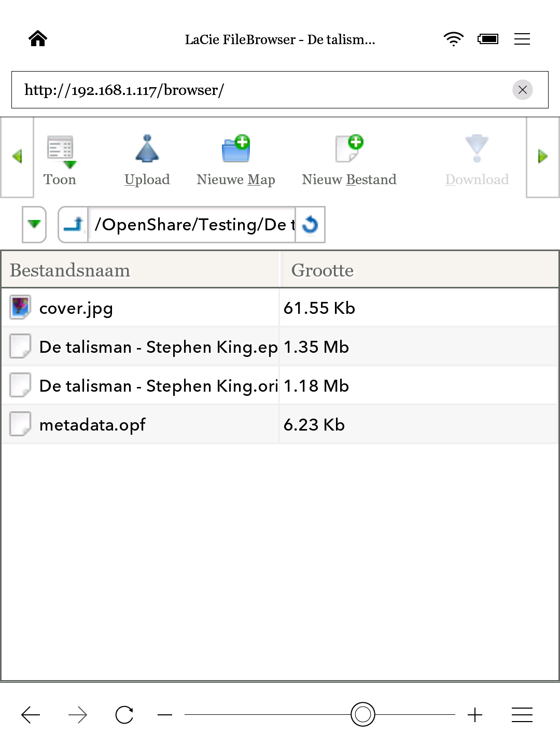Sort by Grootte column header
This screenshot has height=747, width=560.
(x=322, y=270)
